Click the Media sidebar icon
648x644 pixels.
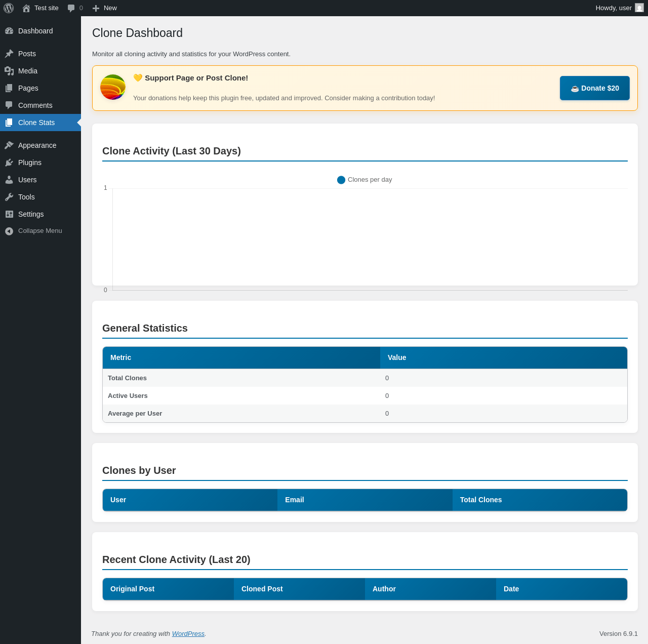9,71
